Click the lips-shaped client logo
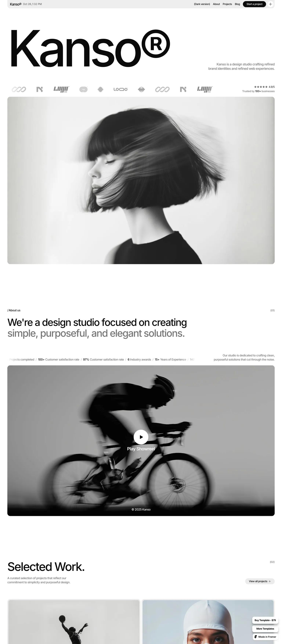 click(x=141, y=89)
